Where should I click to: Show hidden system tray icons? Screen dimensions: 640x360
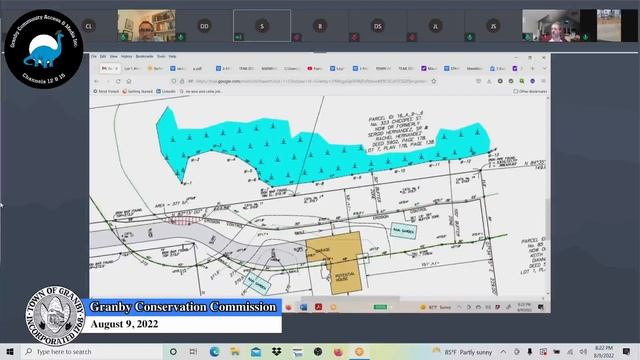503,352
